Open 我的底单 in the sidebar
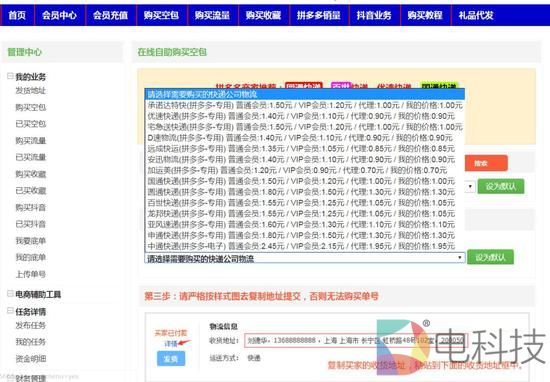Viewport: 550px width, 382px height. click(x=31, y=257)
